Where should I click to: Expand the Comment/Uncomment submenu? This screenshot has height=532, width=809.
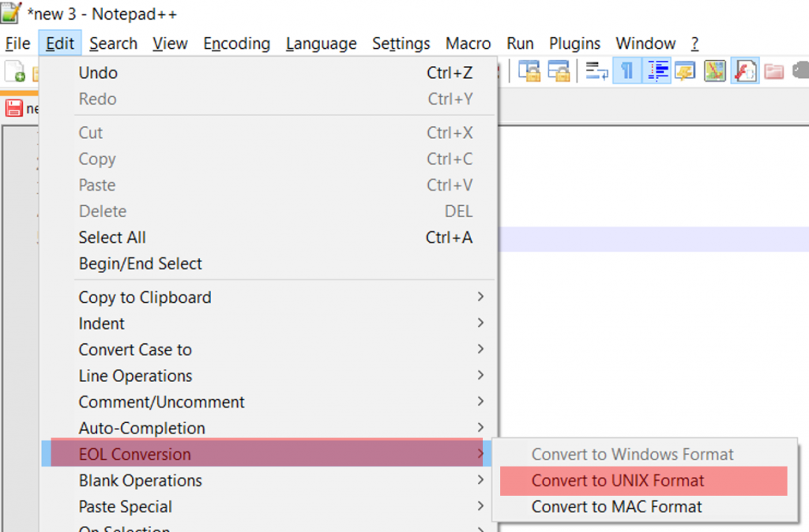click(x=269, y=402)
